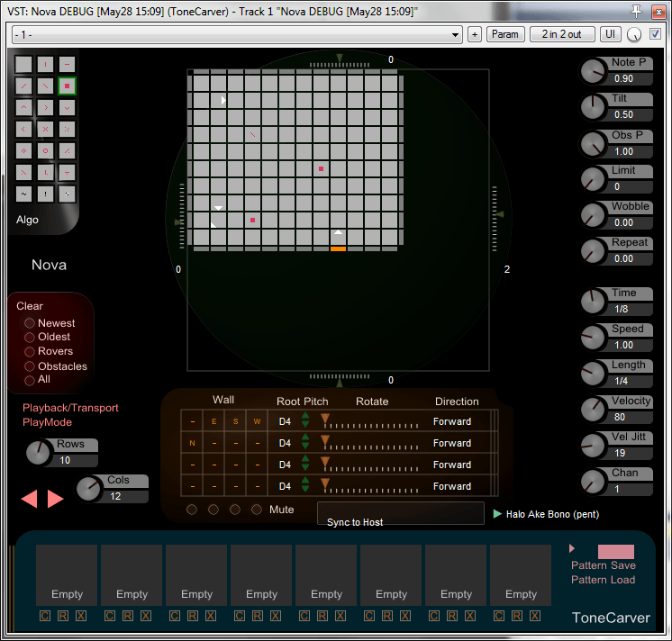This screenshot has height=641, width=672.
Task: Select the Obstacles clear option
Action: coord(30,366)
